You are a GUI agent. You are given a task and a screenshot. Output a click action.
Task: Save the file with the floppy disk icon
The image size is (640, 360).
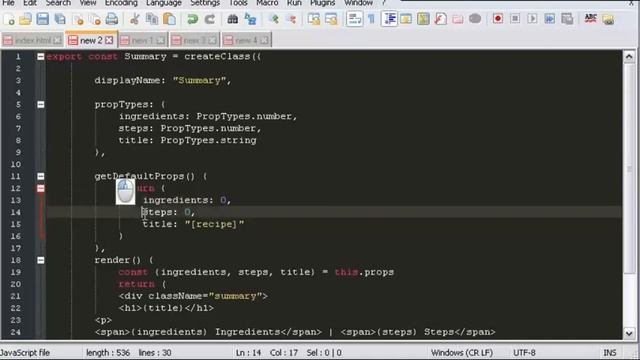pos(42,19)
